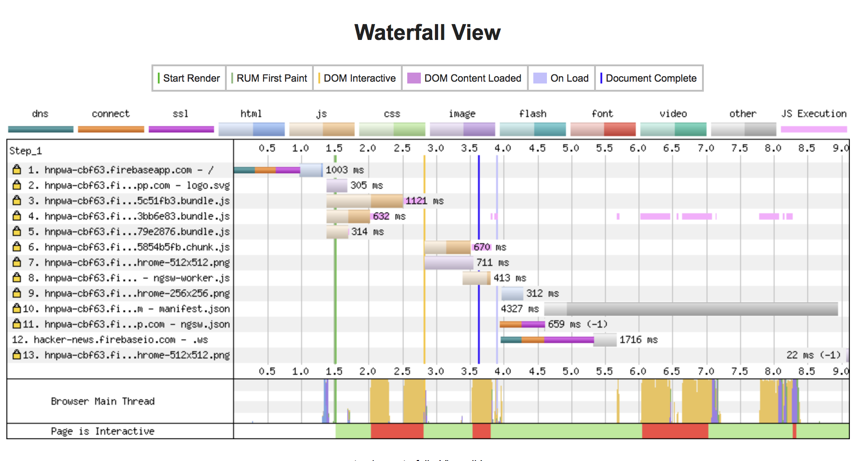
Task: Click lock icon for ngsw.json request
Action: (x=17, y=324)
